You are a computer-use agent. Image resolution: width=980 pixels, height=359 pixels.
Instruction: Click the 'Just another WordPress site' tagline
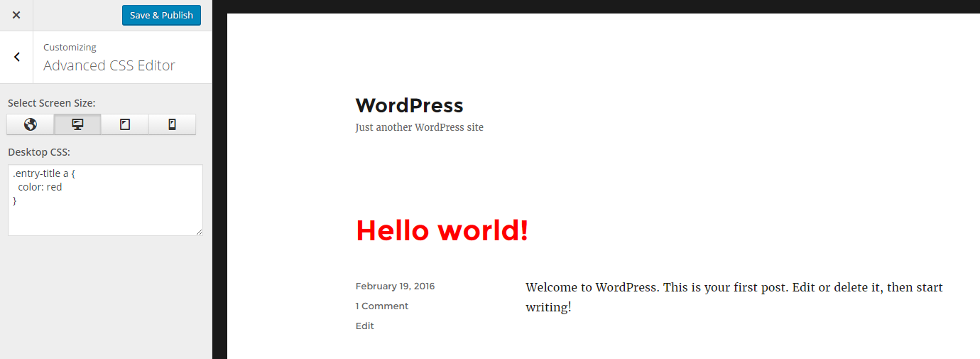pos(419,127)
